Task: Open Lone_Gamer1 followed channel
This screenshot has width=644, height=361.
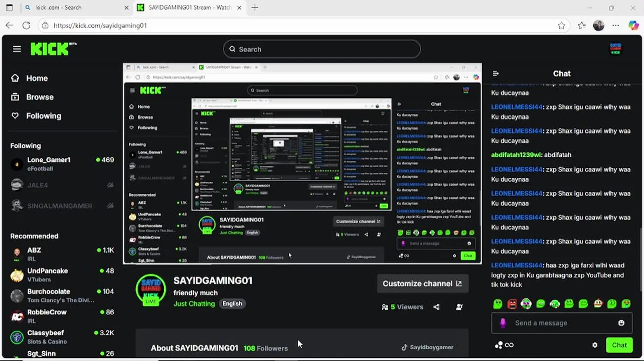Action: tap(62, 164)
